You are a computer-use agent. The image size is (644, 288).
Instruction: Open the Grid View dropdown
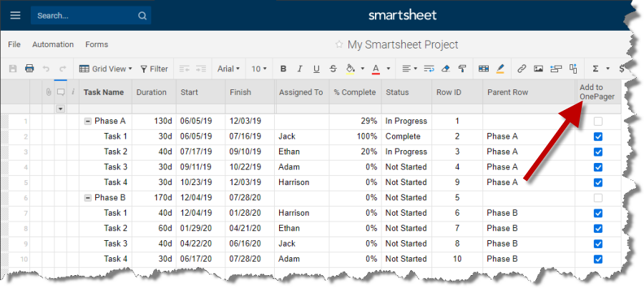click(106, 69)
